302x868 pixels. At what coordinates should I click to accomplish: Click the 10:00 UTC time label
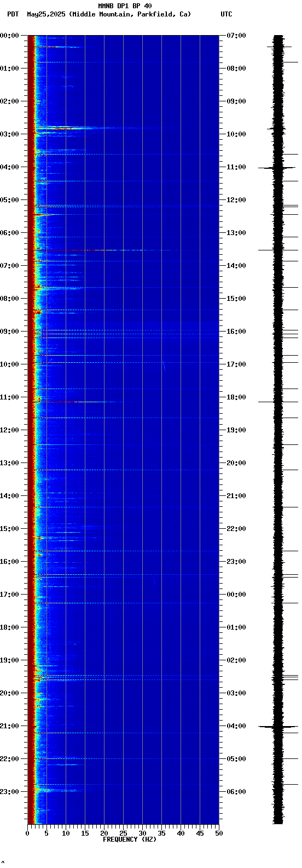pos(236,134)
